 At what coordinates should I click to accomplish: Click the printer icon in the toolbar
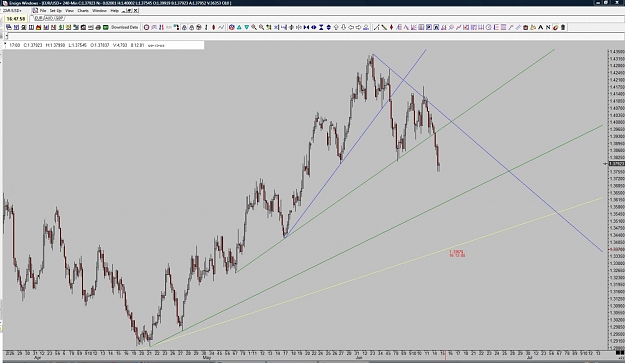pyautogui.click(x=98, y=27)
